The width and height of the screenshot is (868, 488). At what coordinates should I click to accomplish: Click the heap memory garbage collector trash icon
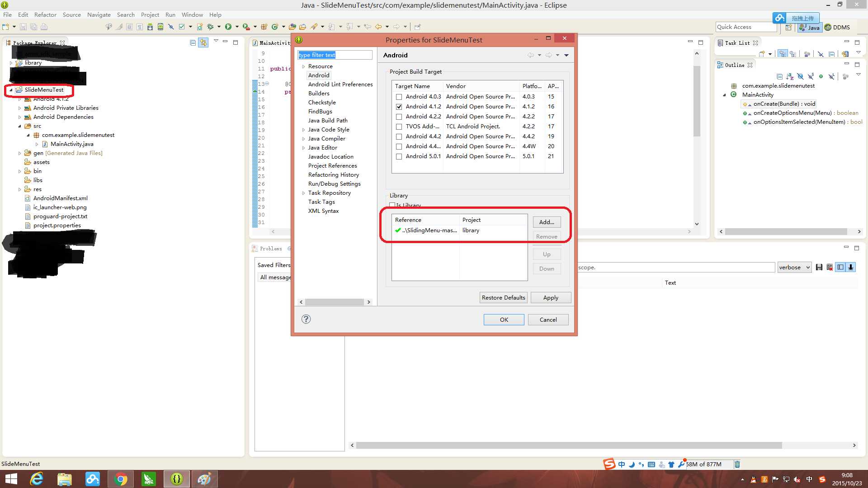[737, 464]
